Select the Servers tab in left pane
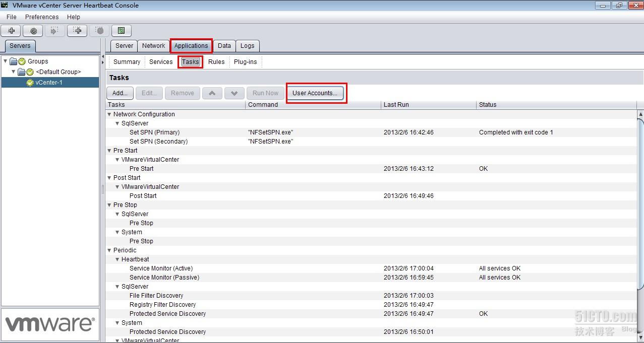This screenshot has width=644, height=343. tap(20, 46)
